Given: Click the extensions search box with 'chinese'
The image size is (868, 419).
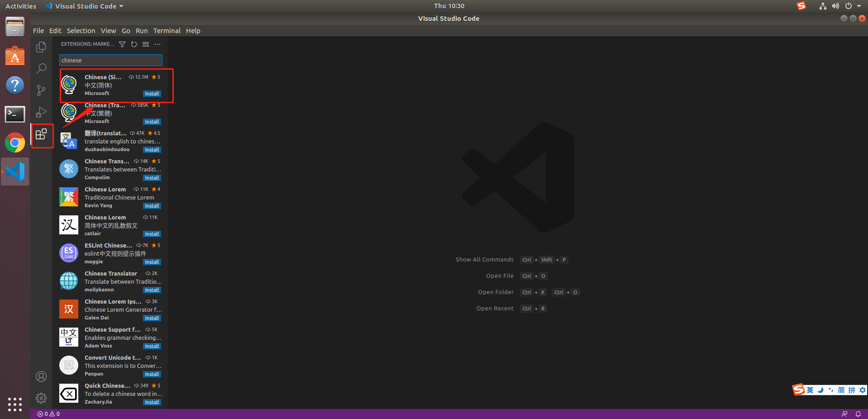Looking at the screenshot, I should [x=111, y=60].
